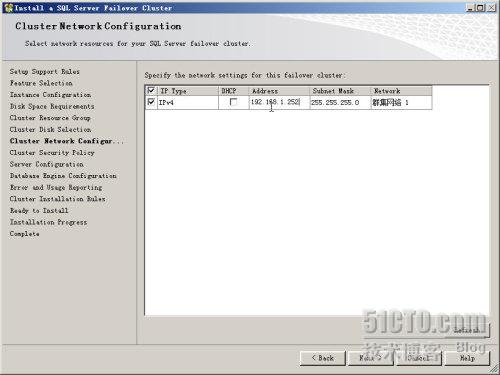The width and height of the screenshot is (500, 375).
Task: Select the Ready to Install step
Action: (x=39, y=211)
